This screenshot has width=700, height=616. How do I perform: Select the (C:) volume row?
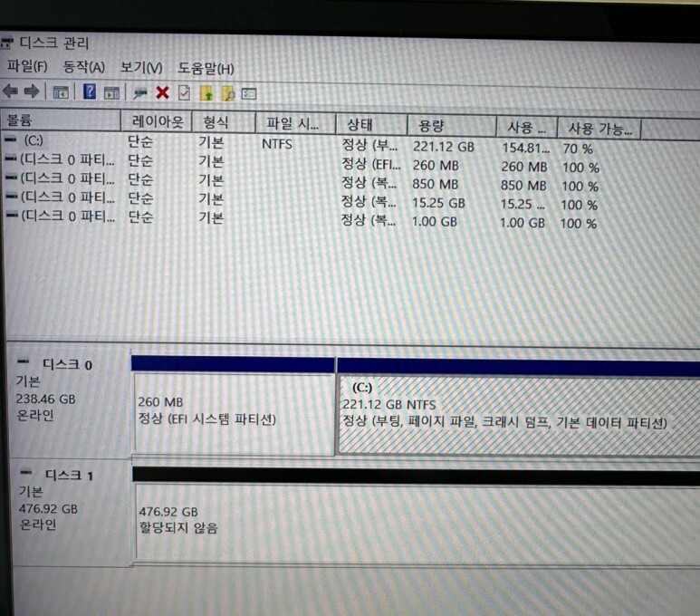tap(299, 144)
